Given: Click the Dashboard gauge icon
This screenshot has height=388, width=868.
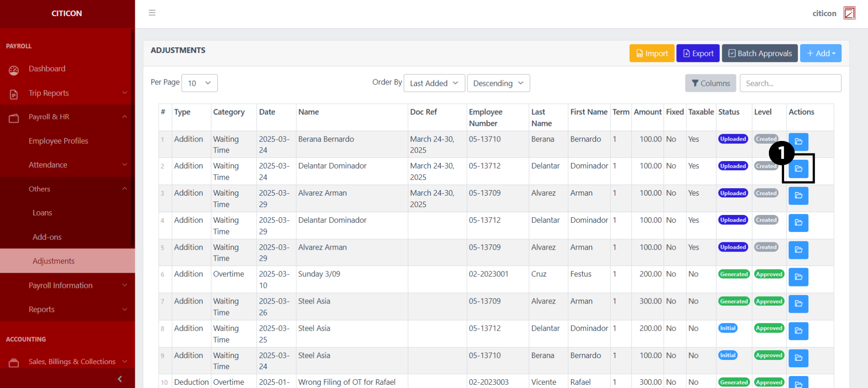Looking at the screenshot, I should [x=14, y=70].
